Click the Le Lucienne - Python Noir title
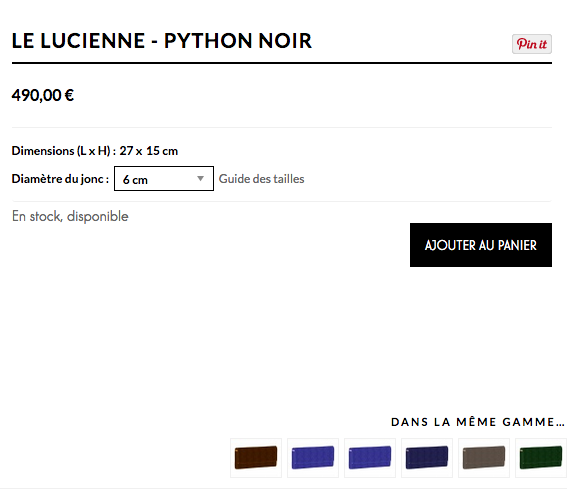Image resolution: width=579 pixels, height=499 pixels. (162, 41)
